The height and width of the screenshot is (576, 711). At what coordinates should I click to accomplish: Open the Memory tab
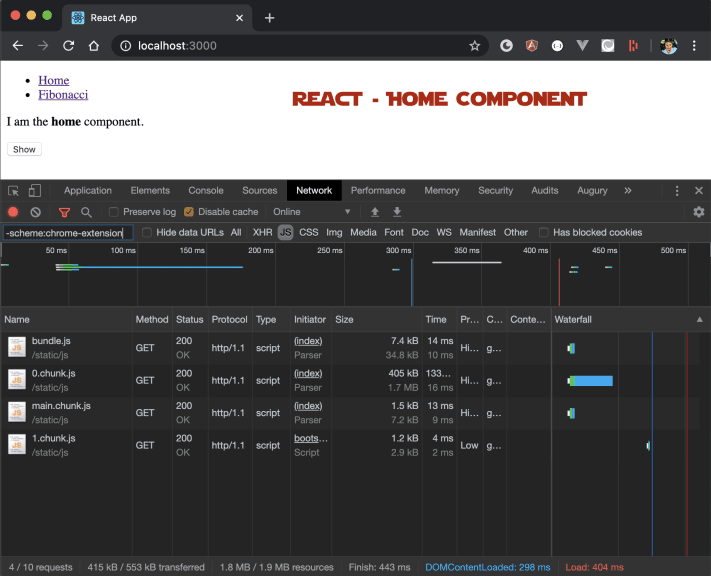[442, 190]
